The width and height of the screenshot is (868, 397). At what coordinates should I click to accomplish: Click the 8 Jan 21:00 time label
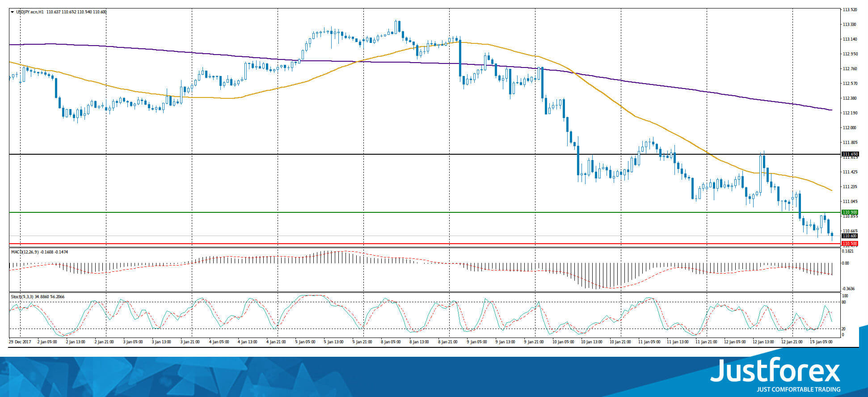447,342
